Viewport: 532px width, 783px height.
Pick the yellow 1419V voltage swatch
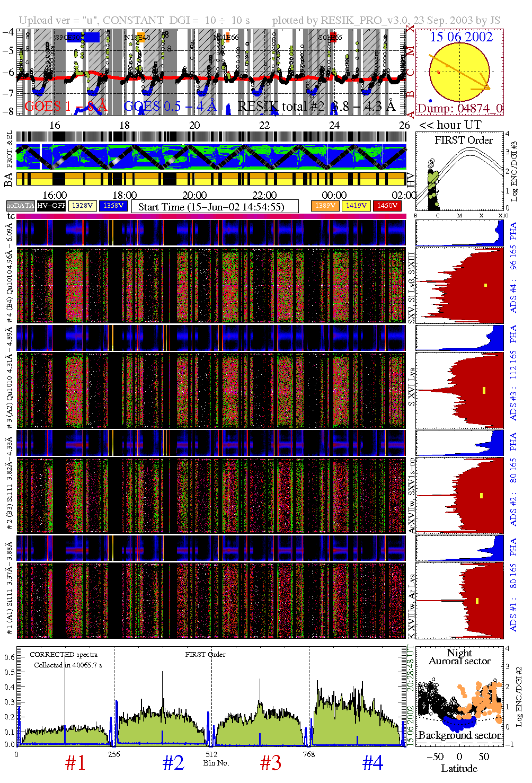pyautogui.click(x=356, y=206)
